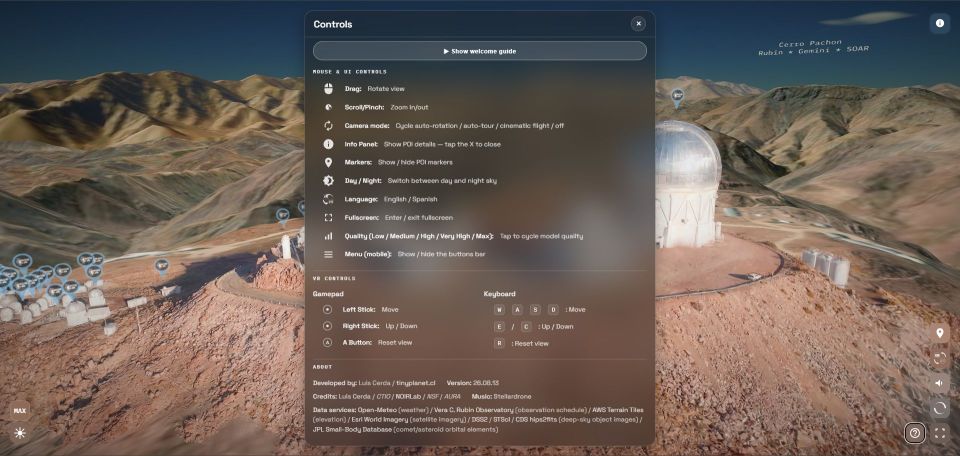The width and height of the screenshot is (960, 456).
Task: Click the Info Panel icon in the controls list
Action: [328, 144]
